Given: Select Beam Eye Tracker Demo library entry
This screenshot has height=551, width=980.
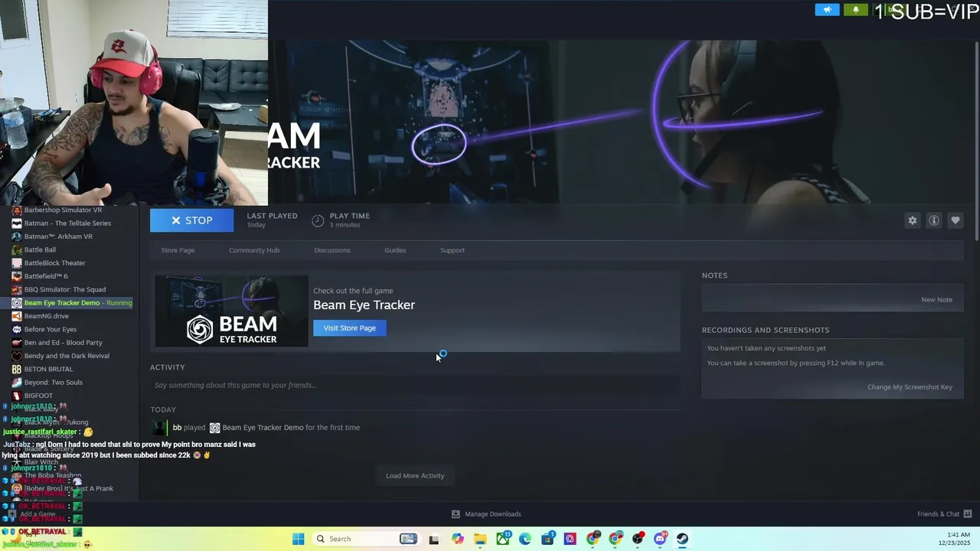Looking at the screenshot, I should tap(72, 303).
